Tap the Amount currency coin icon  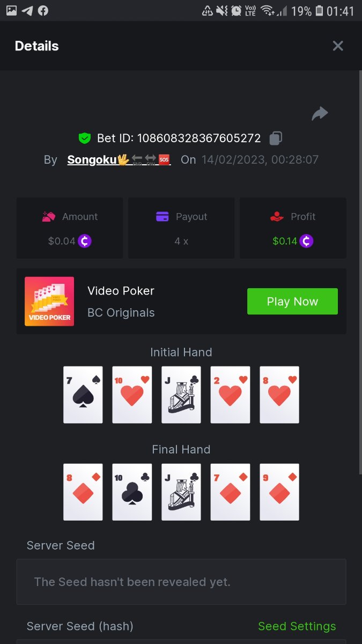coord(85,241)
